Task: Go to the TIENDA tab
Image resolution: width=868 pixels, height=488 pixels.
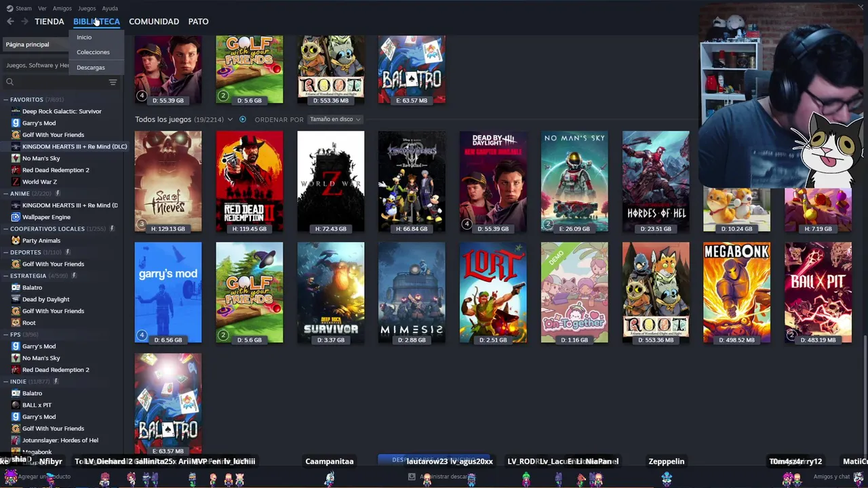Action: [x=50, y=22]
